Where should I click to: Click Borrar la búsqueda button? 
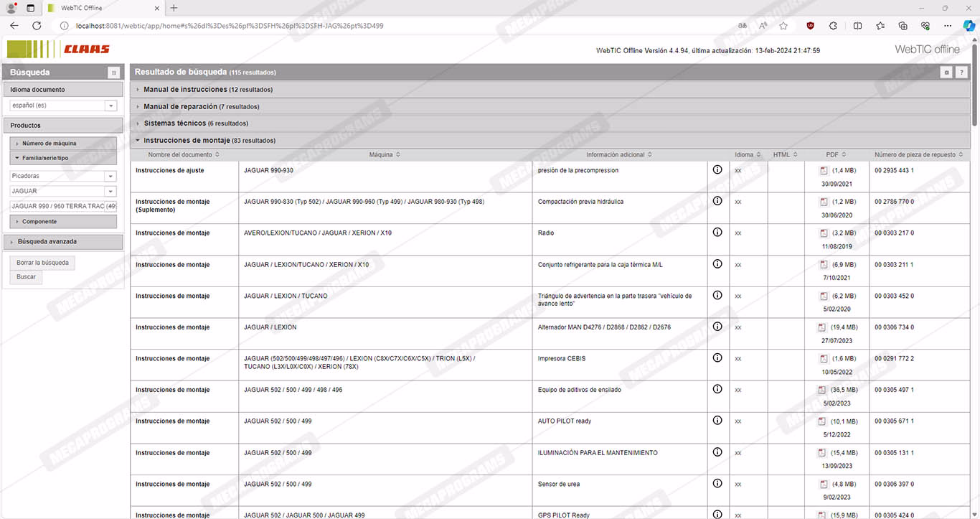pos(43,263)
